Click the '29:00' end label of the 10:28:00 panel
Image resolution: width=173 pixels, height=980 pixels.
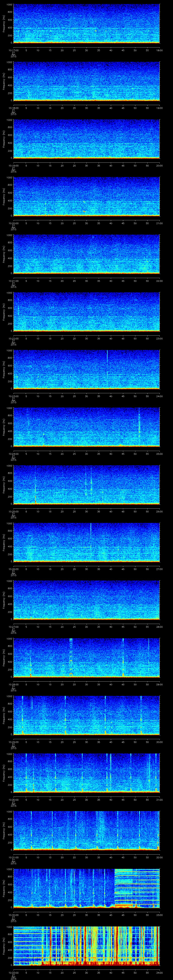pyautogui.click(x=159, y=684)
